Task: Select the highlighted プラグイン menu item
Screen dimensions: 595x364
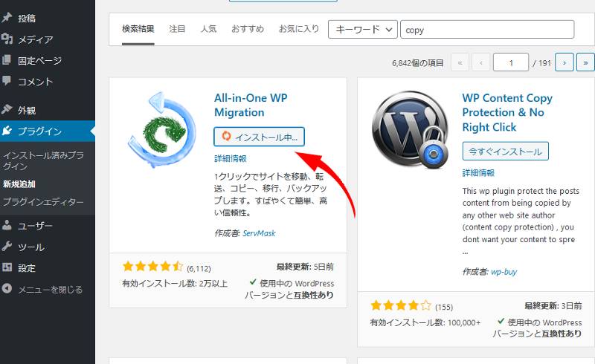Action: coord(48,131)
